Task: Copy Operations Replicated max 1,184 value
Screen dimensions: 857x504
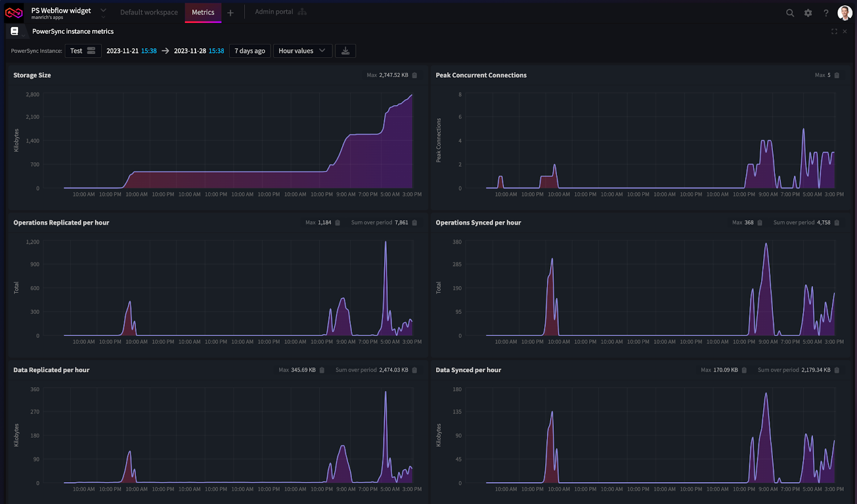Action: coord(337,223)
